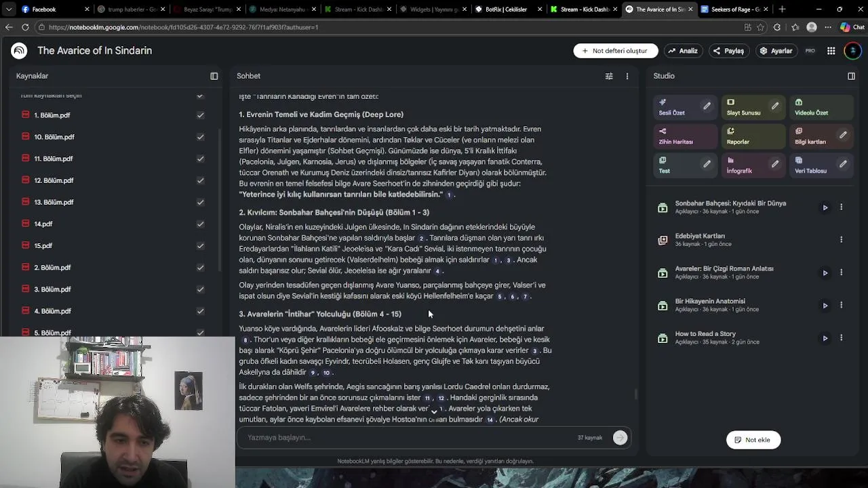This screenshot has width=868, height=488.
Task: Click citation number 8 in chat
Action: [245, 340]
